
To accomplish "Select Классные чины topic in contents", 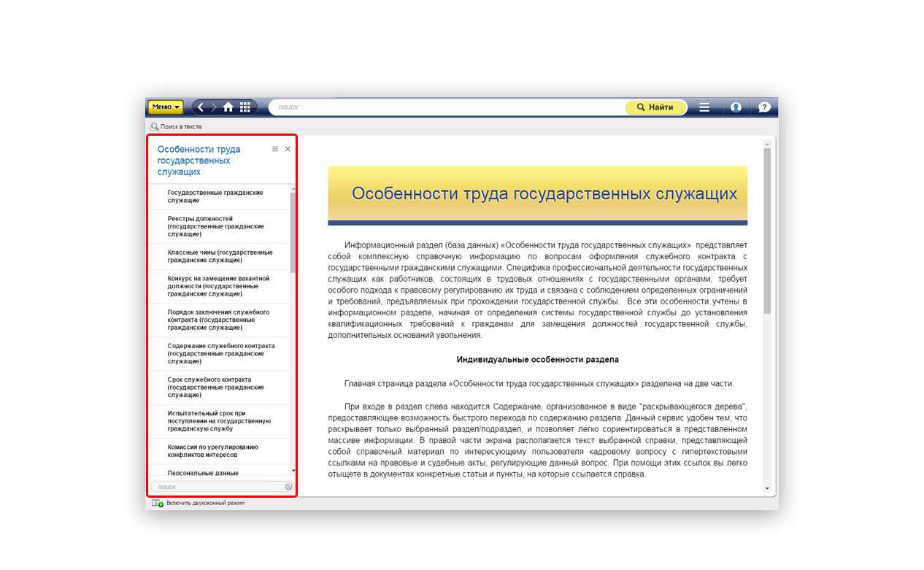I will pos(220,256).
